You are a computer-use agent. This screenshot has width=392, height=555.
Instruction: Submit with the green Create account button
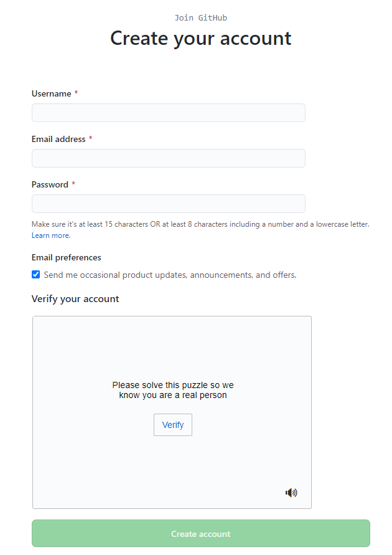[201, 534]
